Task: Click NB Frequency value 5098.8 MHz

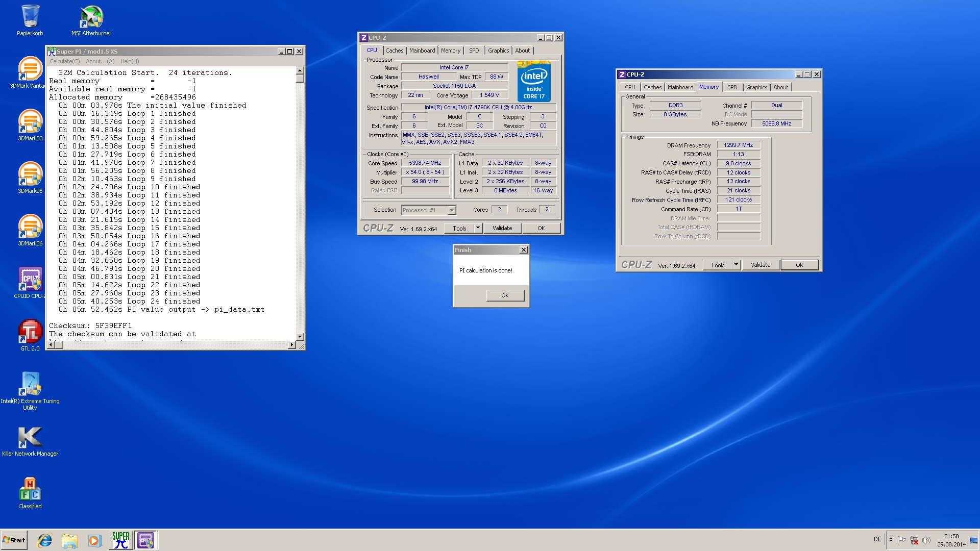Action: (777, 123)
